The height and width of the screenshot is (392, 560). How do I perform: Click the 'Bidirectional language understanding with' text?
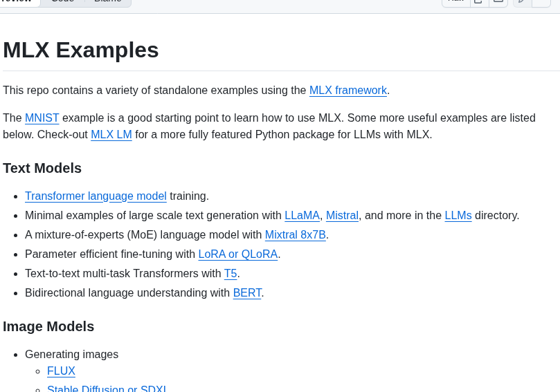coord(127,293)
